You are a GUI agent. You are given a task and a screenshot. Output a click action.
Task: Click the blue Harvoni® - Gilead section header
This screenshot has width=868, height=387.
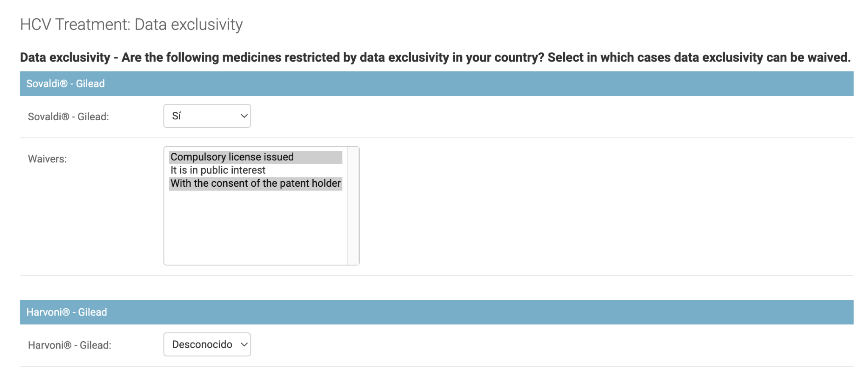(437, 312)
